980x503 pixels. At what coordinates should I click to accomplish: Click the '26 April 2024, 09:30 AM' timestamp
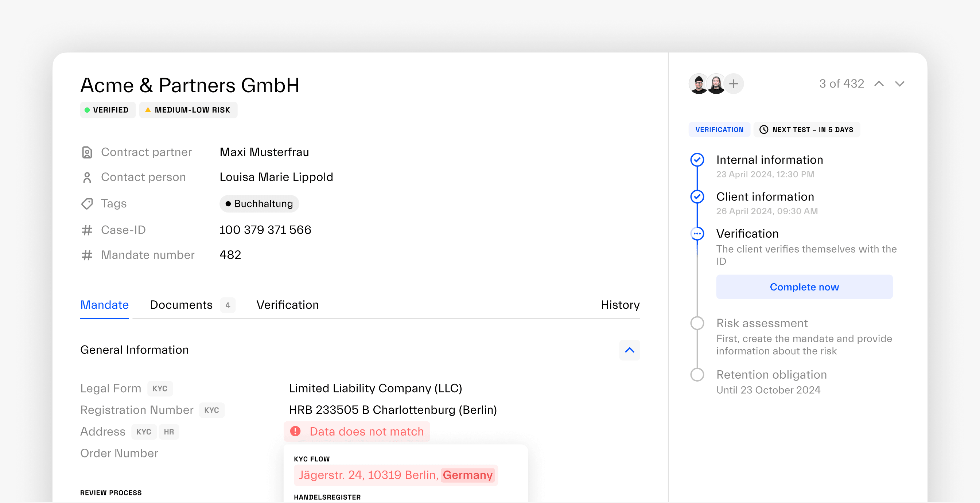click(x=767, y=211)
